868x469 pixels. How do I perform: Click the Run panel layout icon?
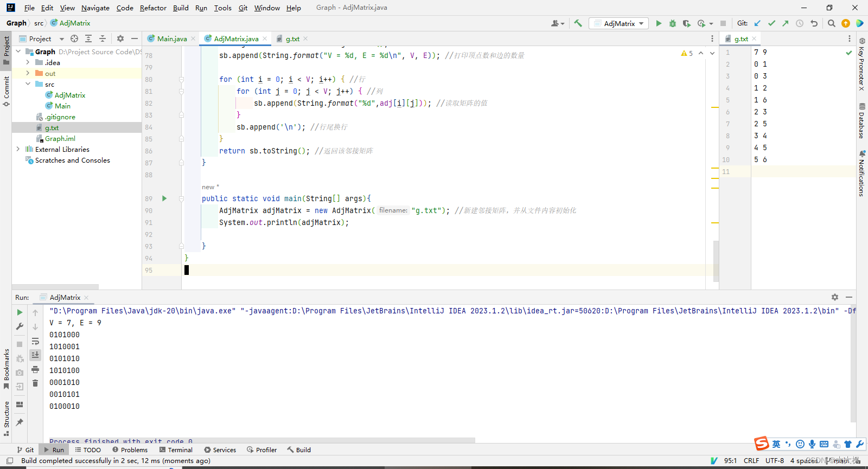(20, 404)
